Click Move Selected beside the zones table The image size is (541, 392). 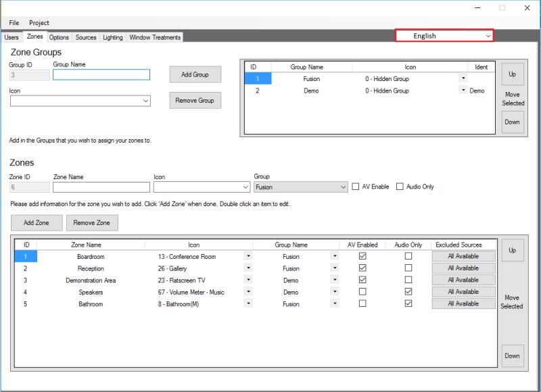coord(512,301)
